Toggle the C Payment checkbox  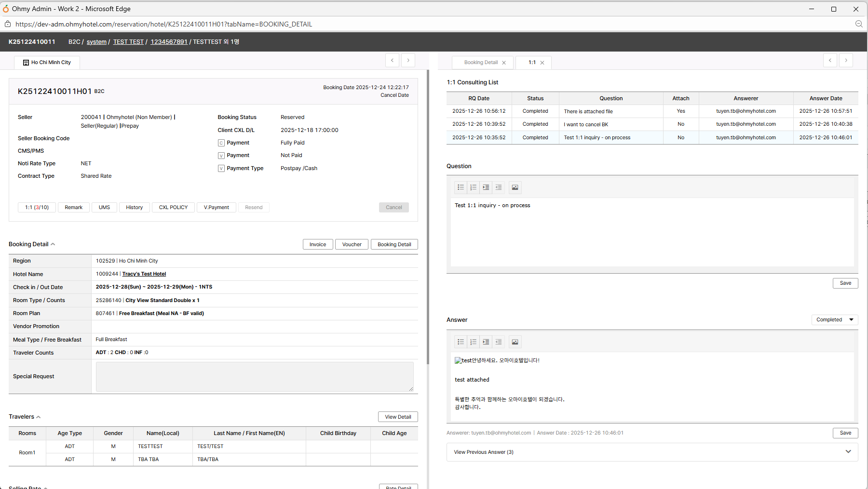click(221, 143)
